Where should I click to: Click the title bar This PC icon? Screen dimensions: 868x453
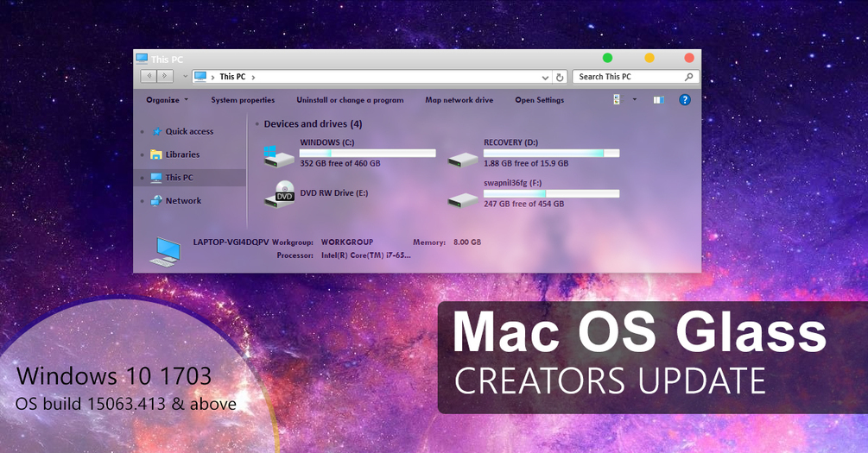click(142, 59)
